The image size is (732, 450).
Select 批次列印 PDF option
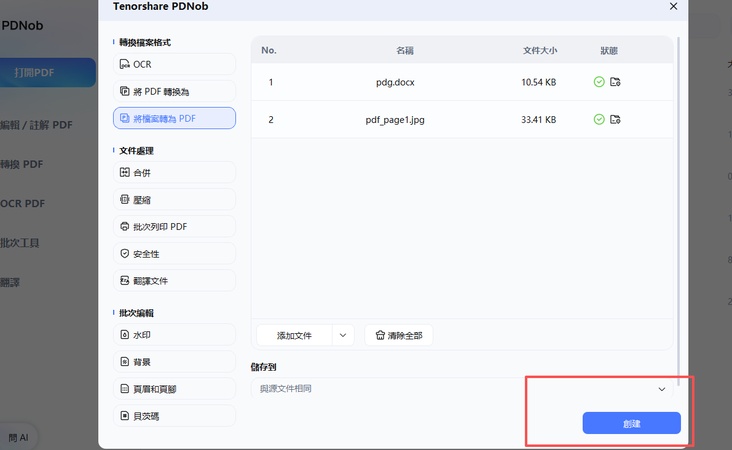pyautogui.click(x=174, y=226)
